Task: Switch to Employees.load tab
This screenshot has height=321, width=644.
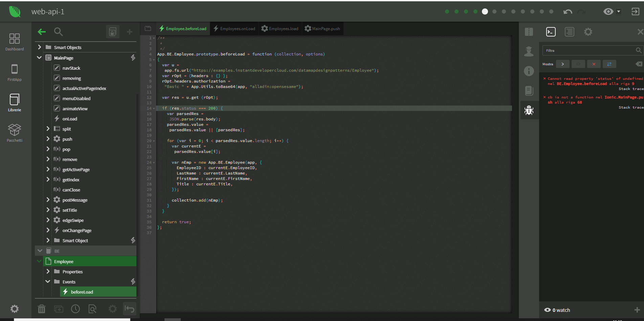Action: coord(280,28)
